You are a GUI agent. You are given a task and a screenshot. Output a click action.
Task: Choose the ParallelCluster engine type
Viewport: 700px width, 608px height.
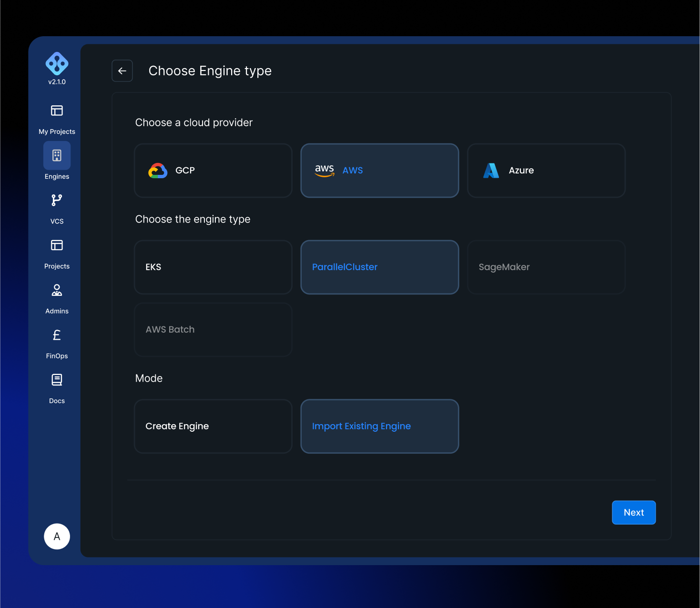[380, 267]
